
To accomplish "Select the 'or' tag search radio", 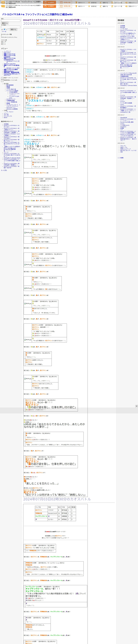I will click(x=8, y=29).
